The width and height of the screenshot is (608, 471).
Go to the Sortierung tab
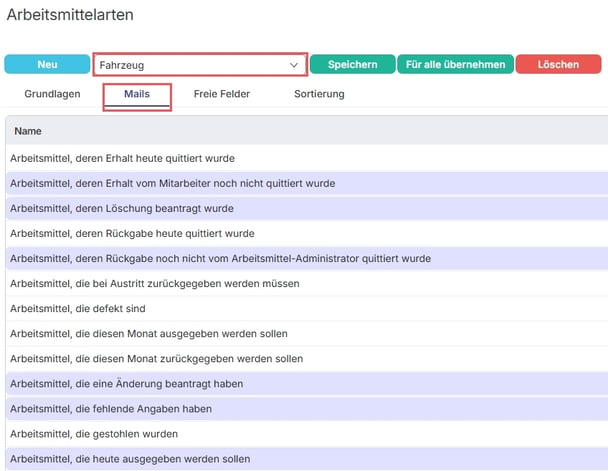pos(319,94)
